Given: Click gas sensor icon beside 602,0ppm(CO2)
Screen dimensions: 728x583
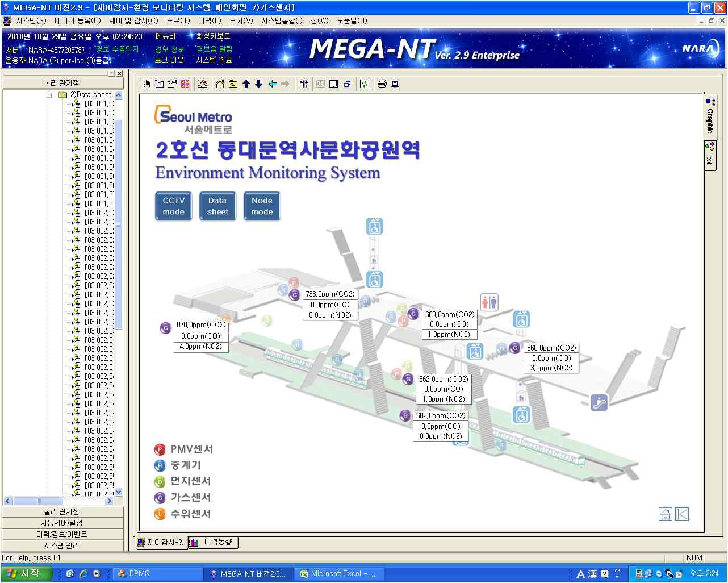Looking at the screenshot, I should tap(404, 415).
